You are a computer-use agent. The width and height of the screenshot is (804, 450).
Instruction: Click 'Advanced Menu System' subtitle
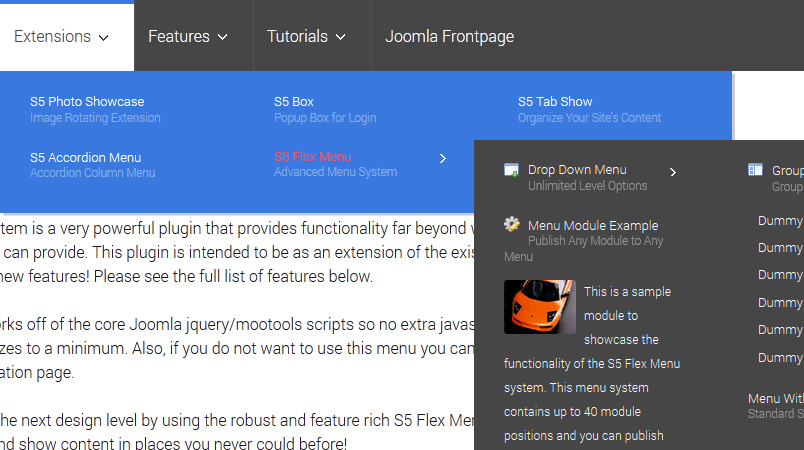335,172
